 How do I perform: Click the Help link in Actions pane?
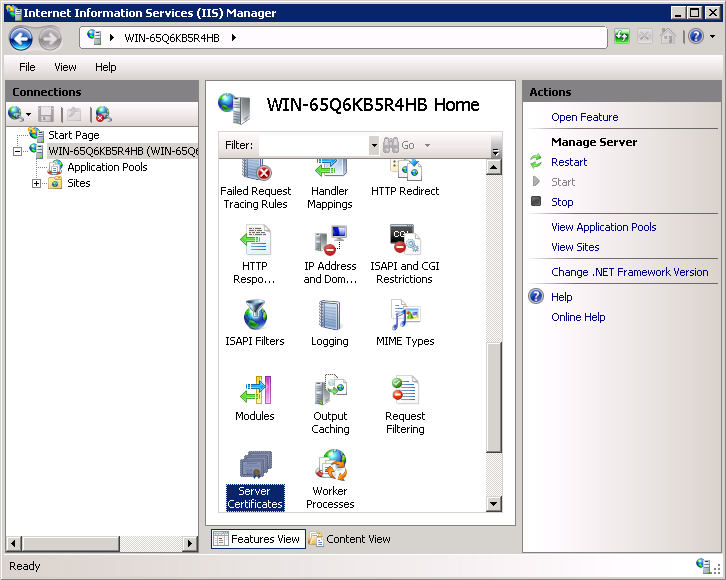click(562, 297)
